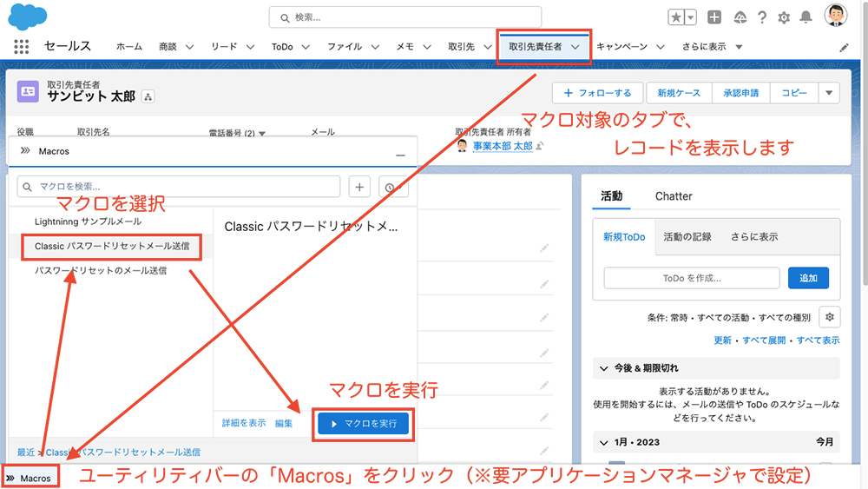Minimize the Macros utility panel
This screenshot has width=868, height=489.
(x=401, y=155)
